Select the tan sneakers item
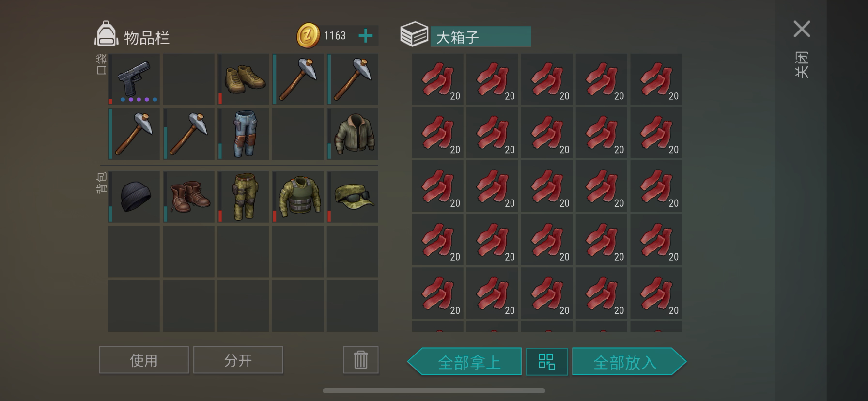This screenshot has width=868, height=401. (x=243, y=79)
